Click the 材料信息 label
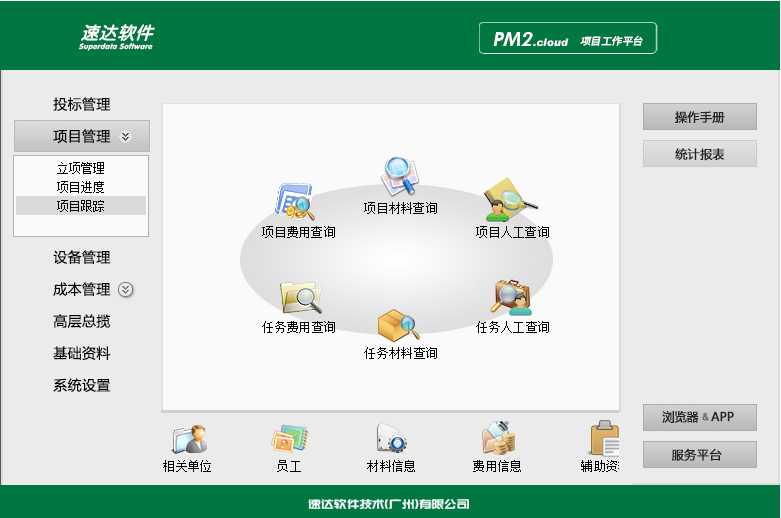Viewport: 781px width, 518px height. [391, 466]
